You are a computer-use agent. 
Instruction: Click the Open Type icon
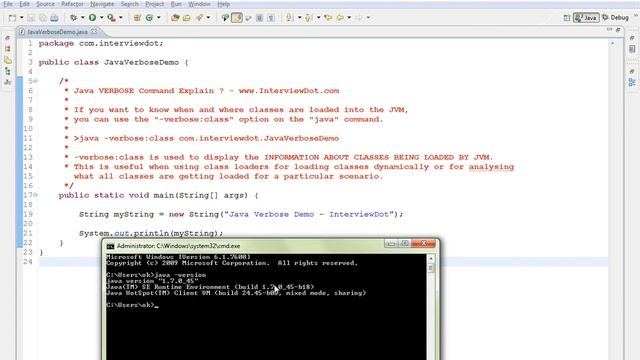point(175,18)
